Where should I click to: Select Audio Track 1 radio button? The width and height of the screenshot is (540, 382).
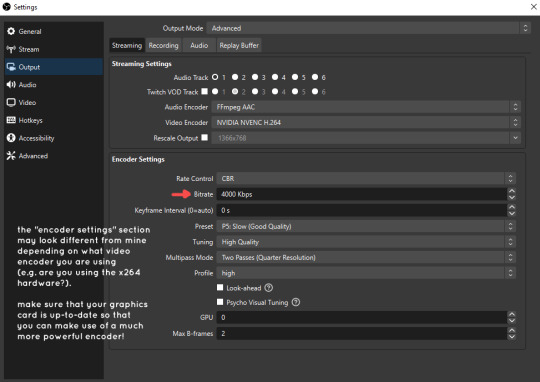click(x=215, y=77)
